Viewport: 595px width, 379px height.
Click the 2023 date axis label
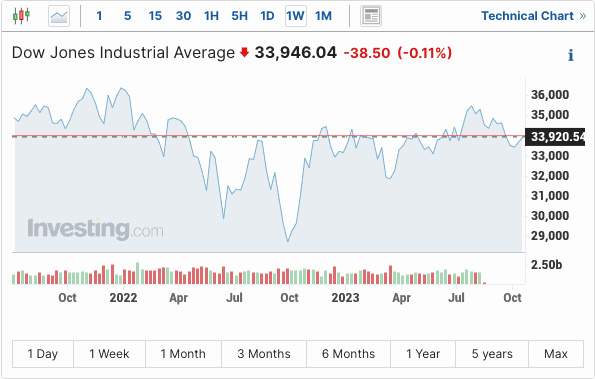point(345,297)
